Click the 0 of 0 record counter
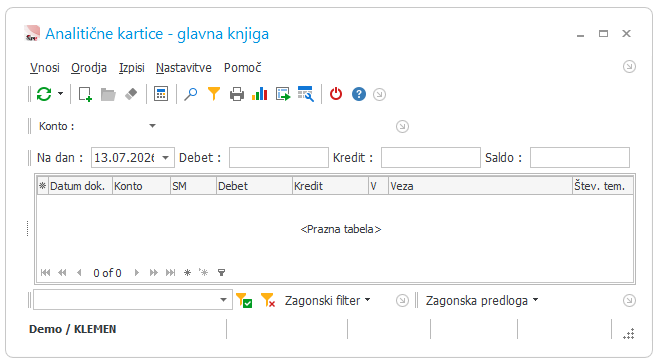The height and width of the screenshot is (360, 655). (x=107, y=273)
